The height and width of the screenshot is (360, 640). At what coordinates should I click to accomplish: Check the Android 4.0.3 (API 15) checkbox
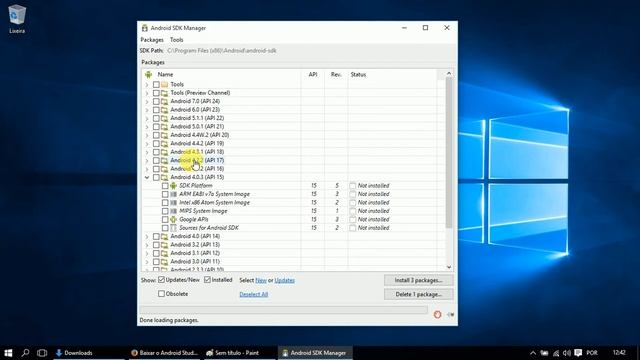tap(156, 178)
